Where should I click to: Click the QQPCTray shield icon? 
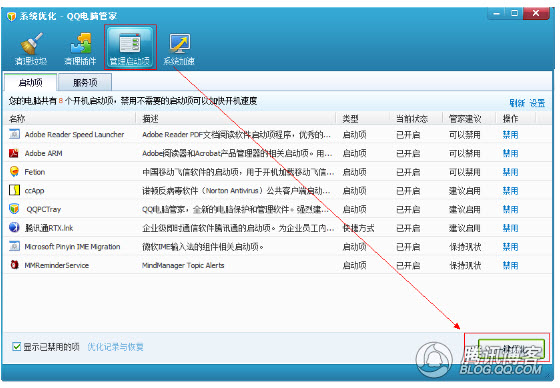click(14, 209)
